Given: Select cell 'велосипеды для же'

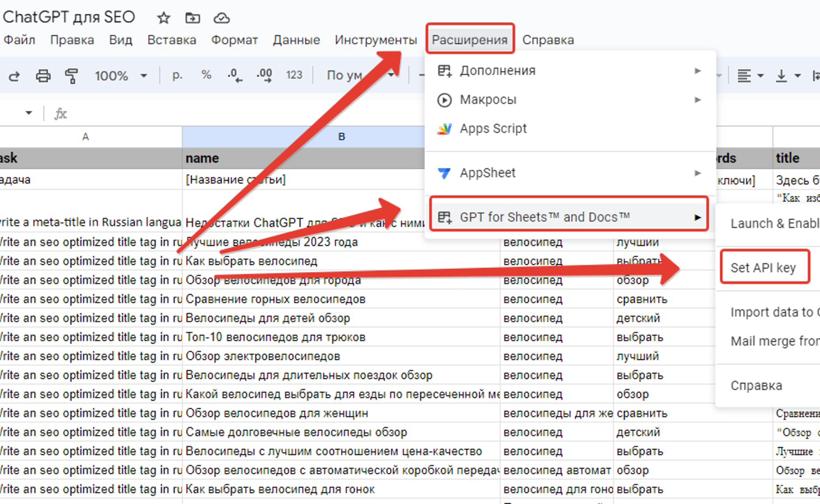Looking at the screenshot, I should point(557,413).
